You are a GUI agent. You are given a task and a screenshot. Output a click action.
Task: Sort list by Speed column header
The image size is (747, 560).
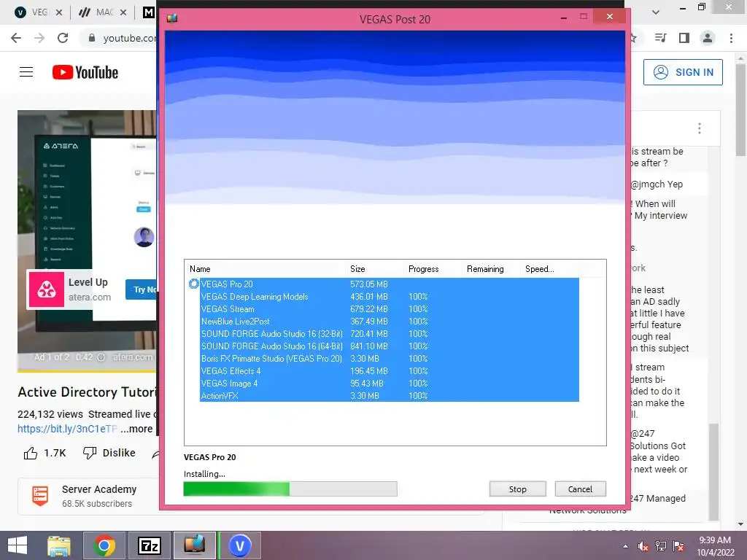(x=549, y=269)
